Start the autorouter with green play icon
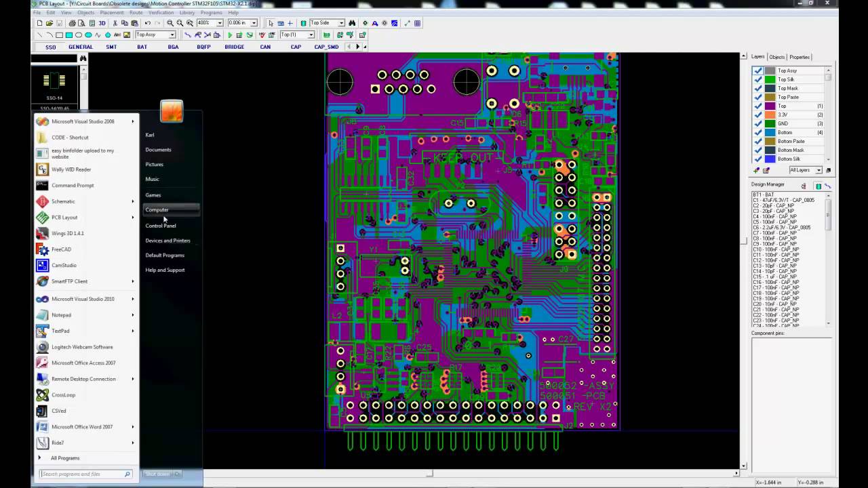This screenshot has height=488, width=868. click(x=230, y=35)
